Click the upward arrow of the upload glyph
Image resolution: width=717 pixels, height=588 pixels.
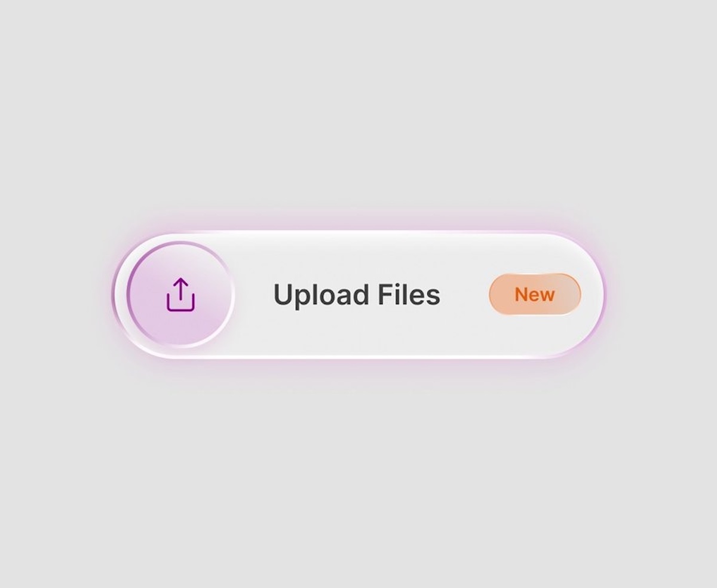coord(180,288)
